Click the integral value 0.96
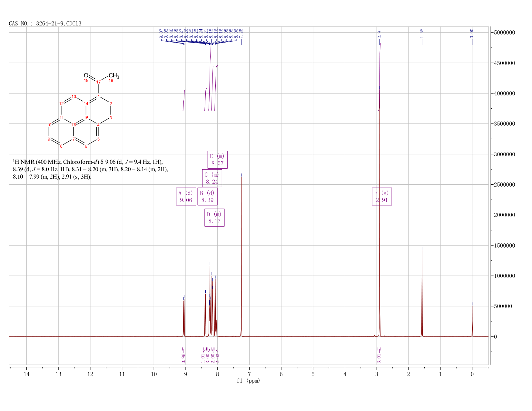This screenshot has height=411, width=532. (183, 358)
